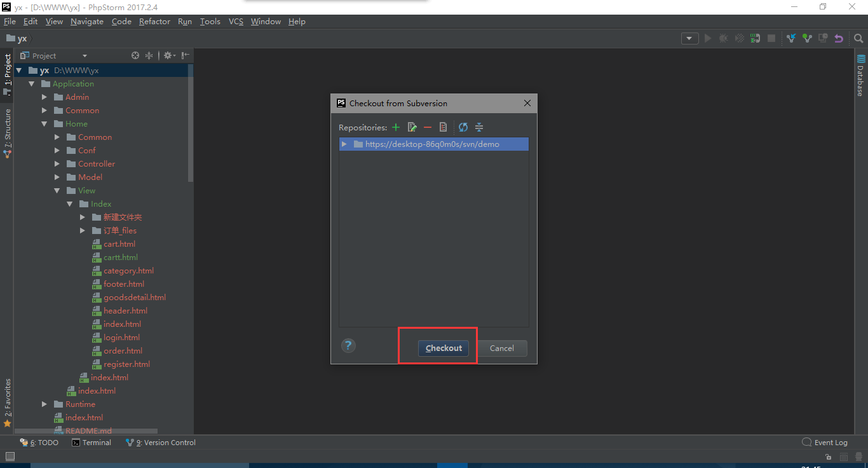Expand the 订单_files folder
Screen dimensions: 868x468
pos(83,231)
